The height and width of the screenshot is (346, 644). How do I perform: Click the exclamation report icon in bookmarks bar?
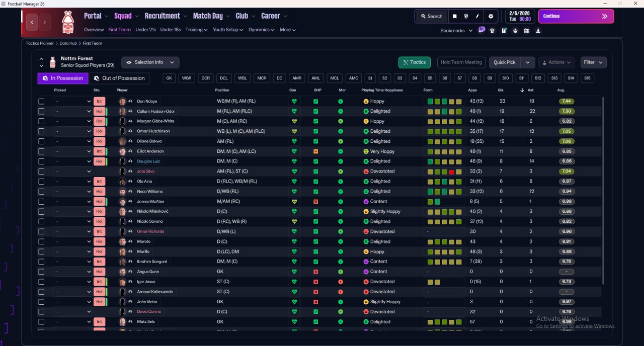[x=504, y=31]
